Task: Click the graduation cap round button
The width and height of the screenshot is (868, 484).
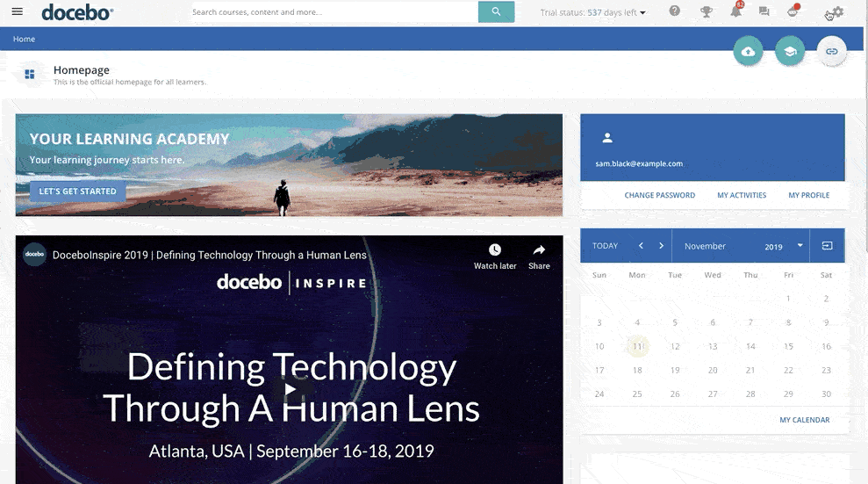Action: (790, 52)
